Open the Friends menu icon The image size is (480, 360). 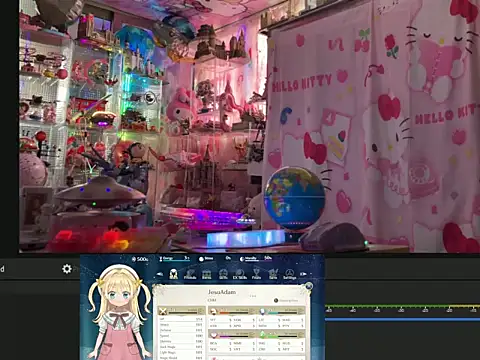(190, 274)
